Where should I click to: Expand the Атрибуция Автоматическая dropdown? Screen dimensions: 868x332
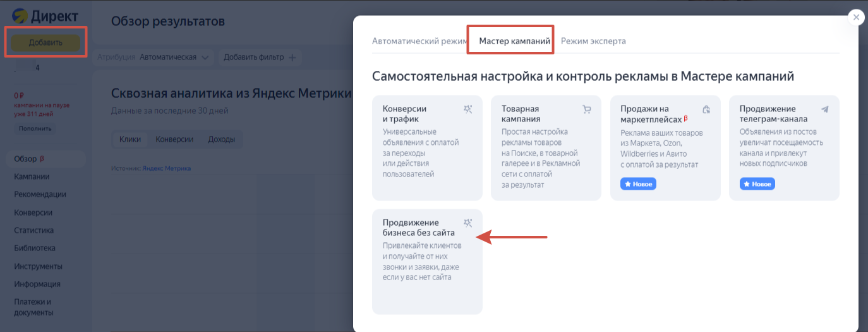[x=154, y=58]
